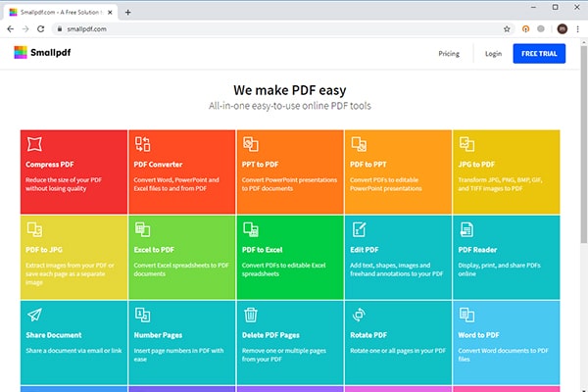Go forward with the browser forward arrow
The height and width of the screenshot is (392, 588).
click(x=25, y=28)
